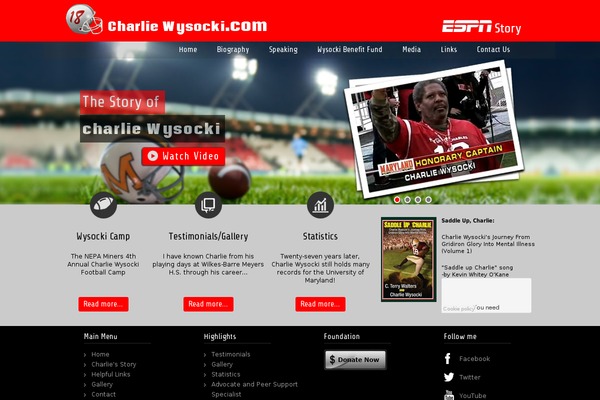Open Statistics under Highlights

226,374
